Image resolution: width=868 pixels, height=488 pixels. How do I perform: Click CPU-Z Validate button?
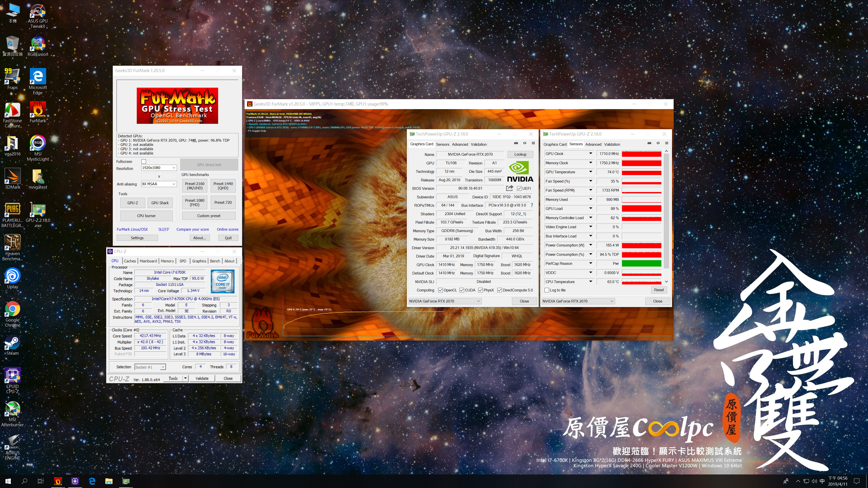(x=202, y=379)
